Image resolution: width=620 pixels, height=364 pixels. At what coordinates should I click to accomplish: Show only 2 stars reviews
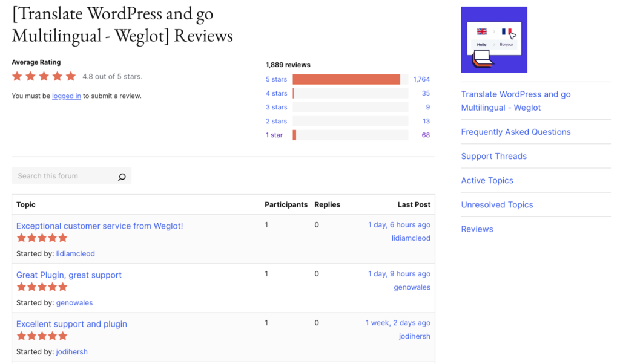click(x=276, y=121)
